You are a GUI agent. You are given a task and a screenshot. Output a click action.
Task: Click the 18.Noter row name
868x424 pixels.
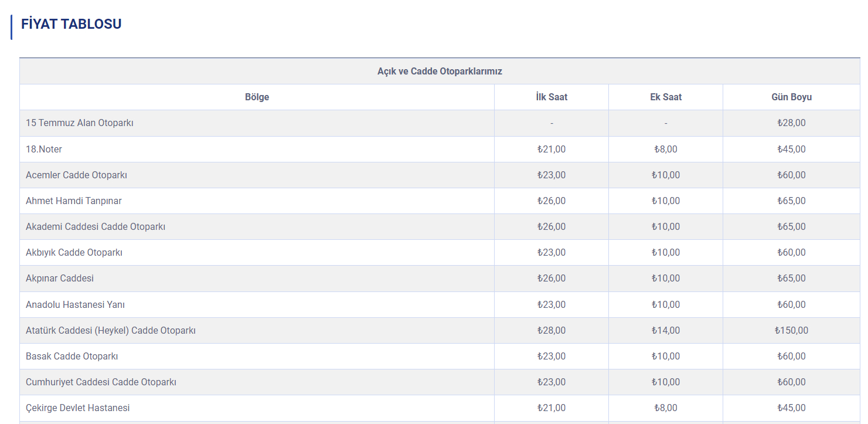tap(44, 149)
